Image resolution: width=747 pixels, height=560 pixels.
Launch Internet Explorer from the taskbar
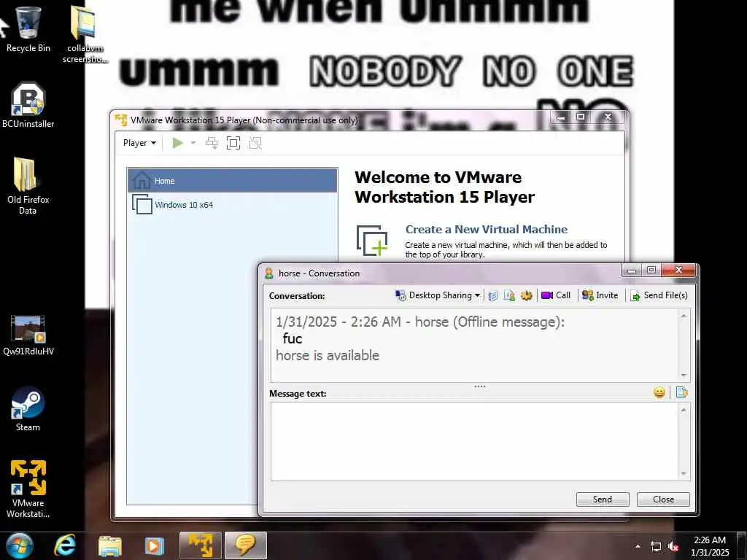click(x=65, y=545)
